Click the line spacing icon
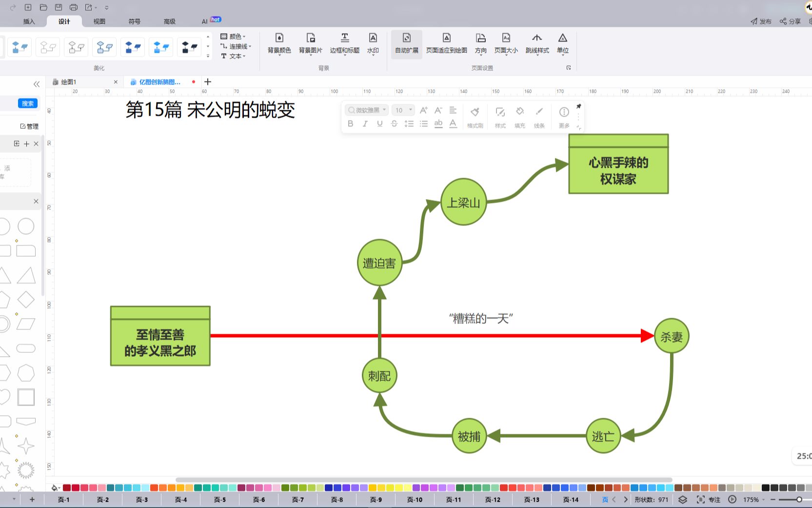812x508 pixels. [x=409, y=124]
